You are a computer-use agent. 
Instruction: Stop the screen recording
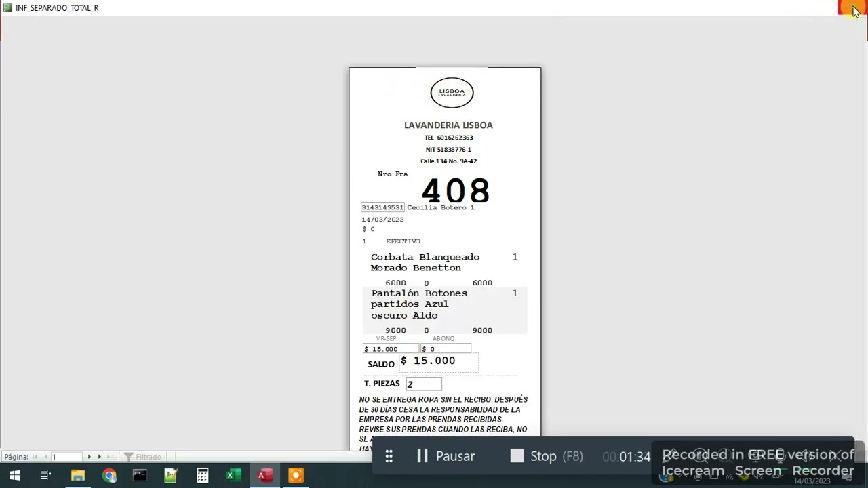[x=546, y=456]
